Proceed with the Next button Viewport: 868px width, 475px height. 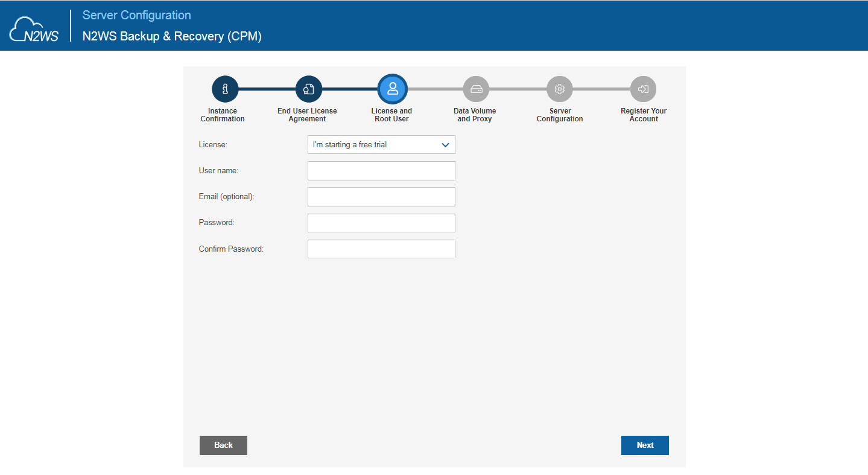click(x=645, y=445)
